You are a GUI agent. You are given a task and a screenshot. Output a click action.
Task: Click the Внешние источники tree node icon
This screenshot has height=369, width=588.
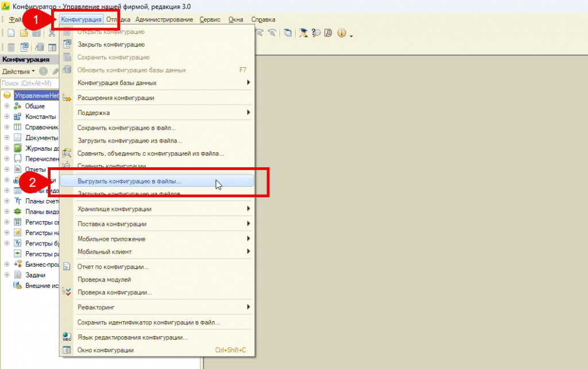[x=17, y=285]
